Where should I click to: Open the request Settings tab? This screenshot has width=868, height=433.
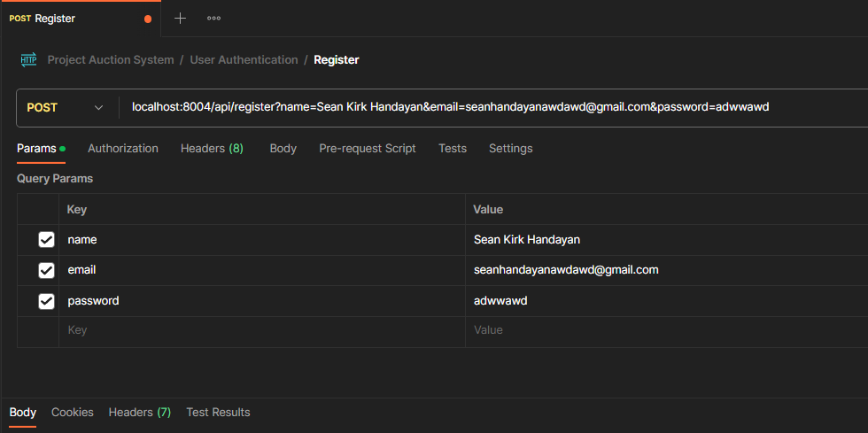click(x=510, y=149)
